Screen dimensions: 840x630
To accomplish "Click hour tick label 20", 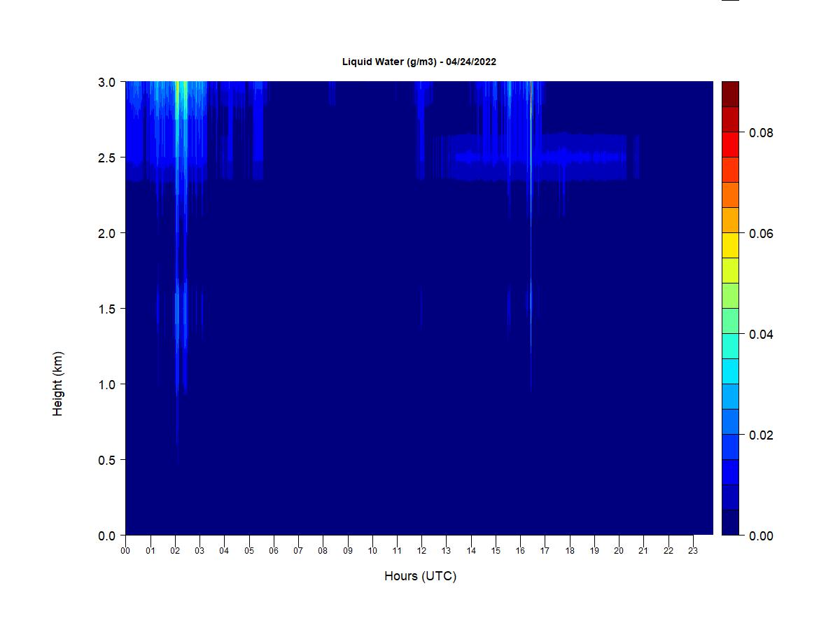I will click(x=619, y=551).
